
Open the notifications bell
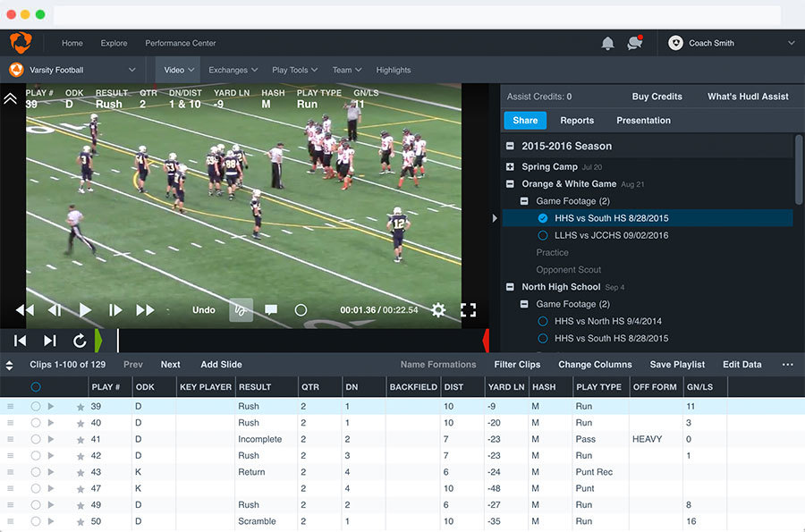(607, 44)
